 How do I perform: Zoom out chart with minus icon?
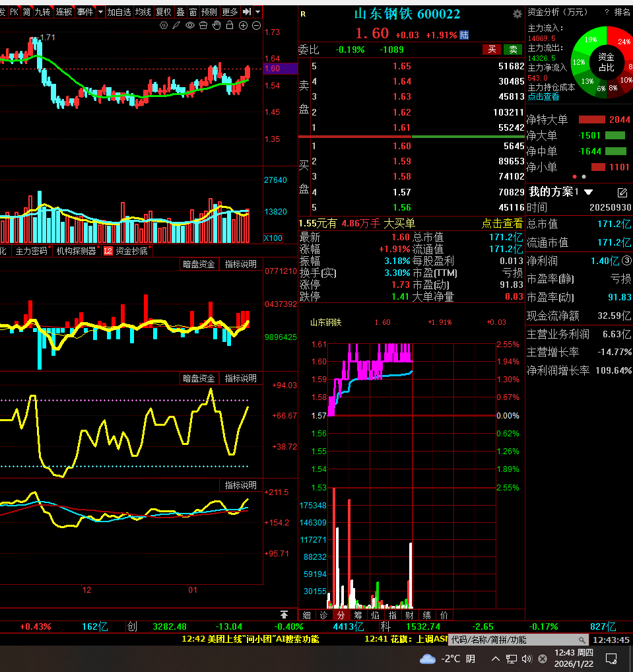(256, 26)
